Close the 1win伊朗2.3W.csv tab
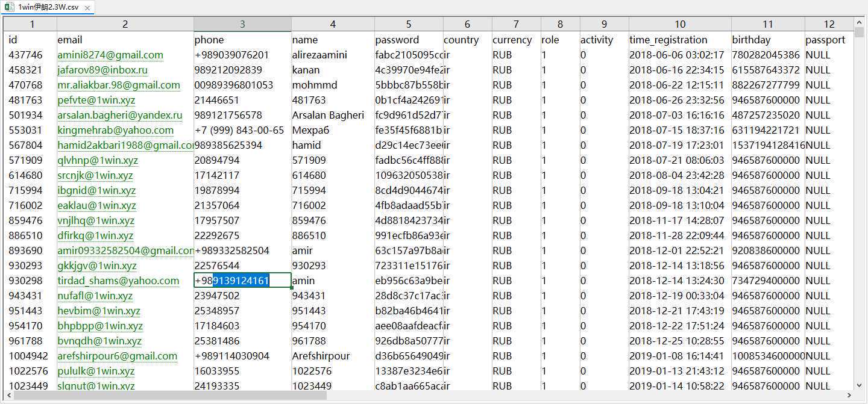 87,8
